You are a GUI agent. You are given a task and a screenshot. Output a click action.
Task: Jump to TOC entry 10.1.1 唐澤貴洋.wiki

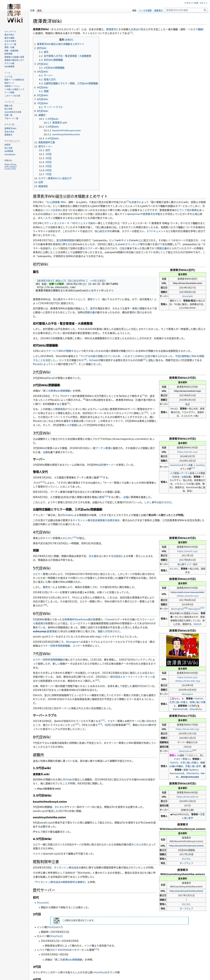tap(55, 122)
